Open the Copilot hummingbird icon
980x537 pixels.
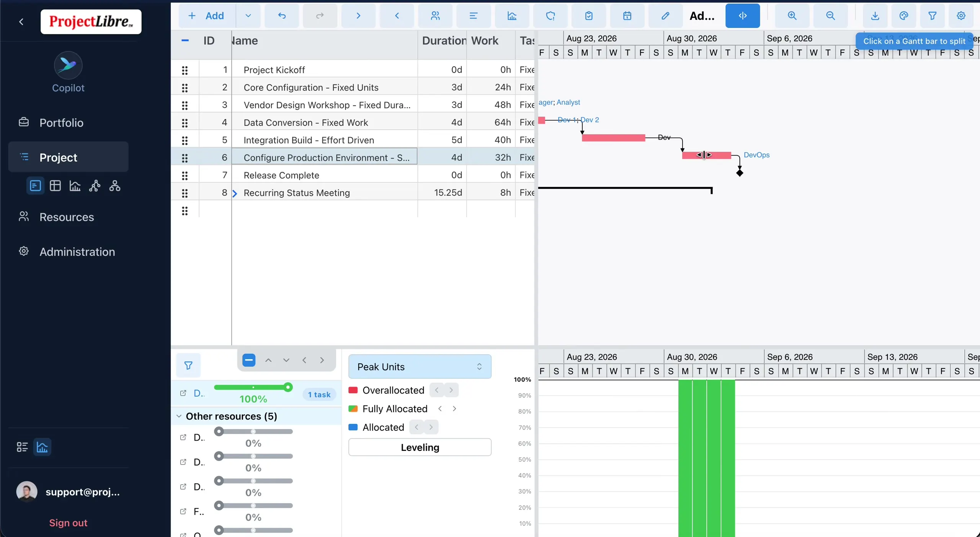[x=68, y=65]
